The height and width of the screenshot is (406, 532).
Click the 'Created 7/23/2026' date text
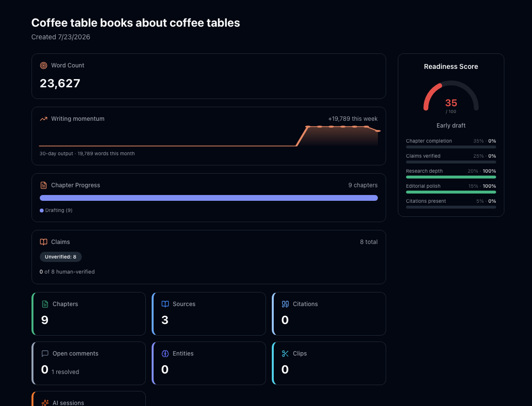61,37
